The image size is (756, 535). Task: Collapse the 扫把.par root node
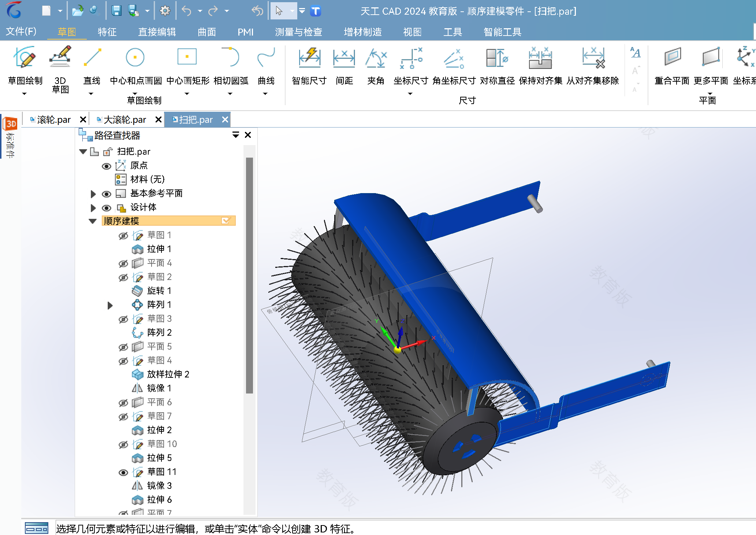tap(83, 151)
